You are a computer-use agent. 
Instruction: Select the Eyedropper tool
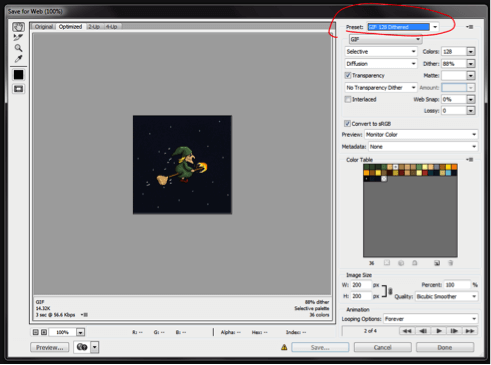pos(18,59)
